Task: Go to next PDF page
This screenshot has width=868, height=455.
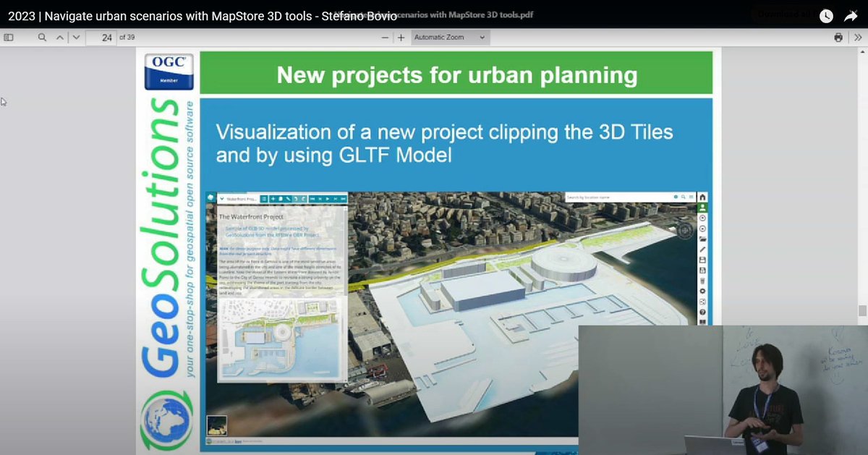Action: pos(76,38)
